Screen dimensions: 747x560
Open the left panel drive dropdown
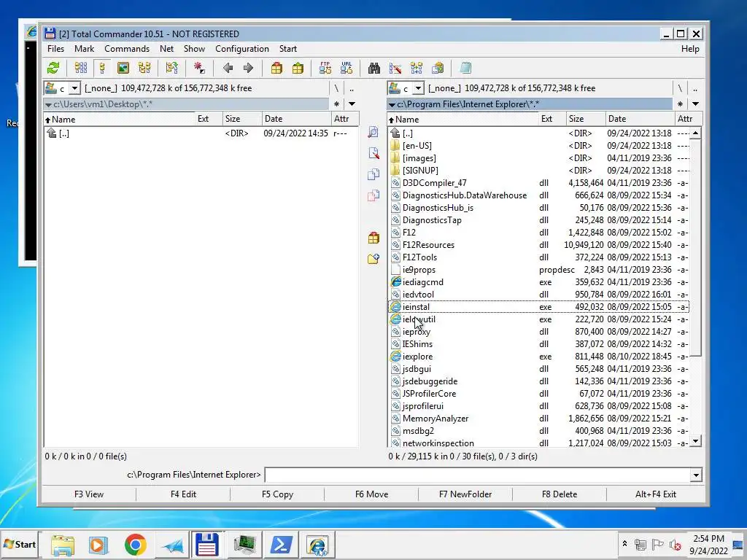75,88
